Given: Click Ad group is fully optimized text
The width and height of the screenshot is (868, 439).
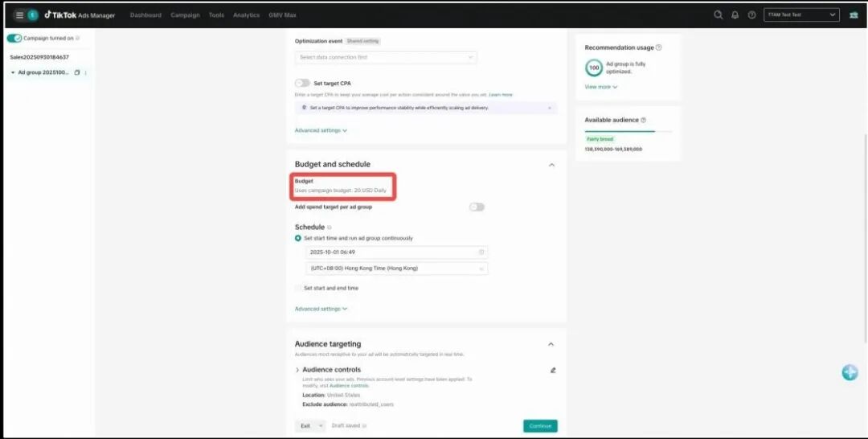Looking at the screenshot, I should click(x=625, y=68).
